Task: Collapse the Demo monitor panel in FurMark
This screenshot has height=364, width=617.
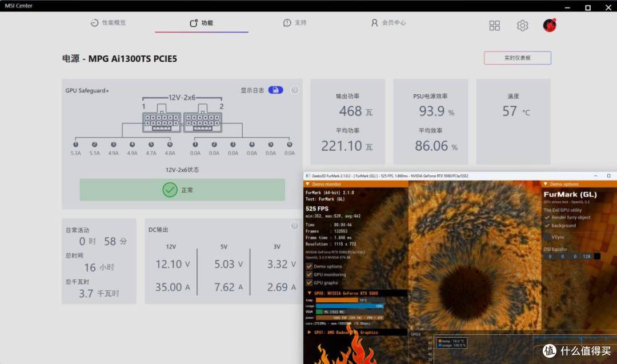Action: 308,184
